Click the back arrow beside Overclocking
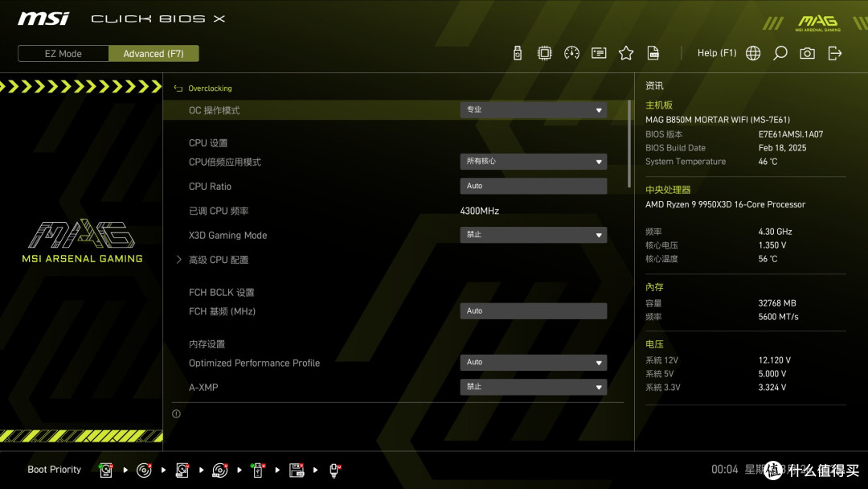 [x=178, y=88]
